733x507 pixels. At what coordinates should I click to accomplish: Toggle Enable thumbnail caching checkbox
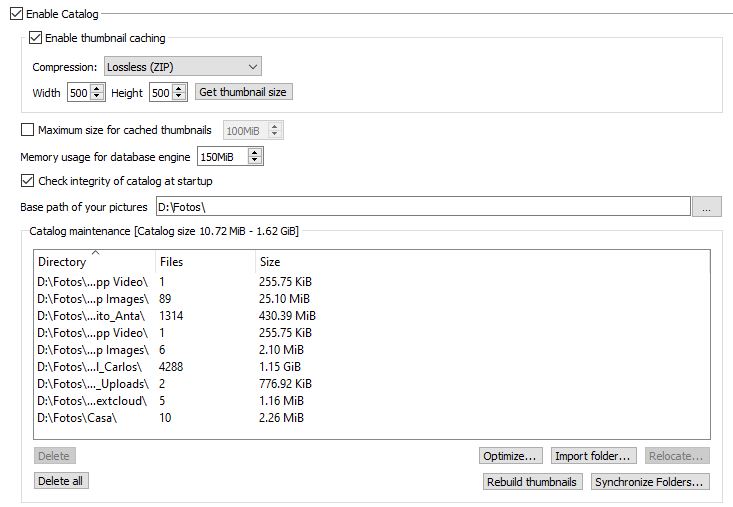pos(36,38)
